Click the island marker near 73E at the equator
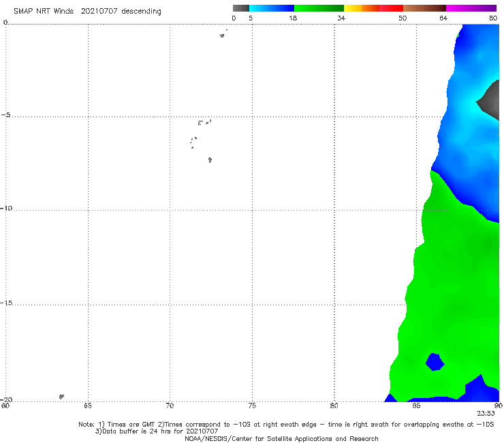Viewport: 504px width, 443px height. [x=222, y=35]
